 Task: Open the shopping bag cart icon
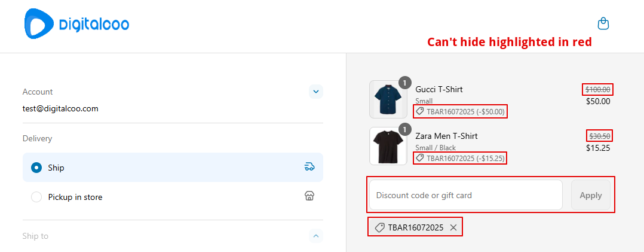tap(603, 23)
